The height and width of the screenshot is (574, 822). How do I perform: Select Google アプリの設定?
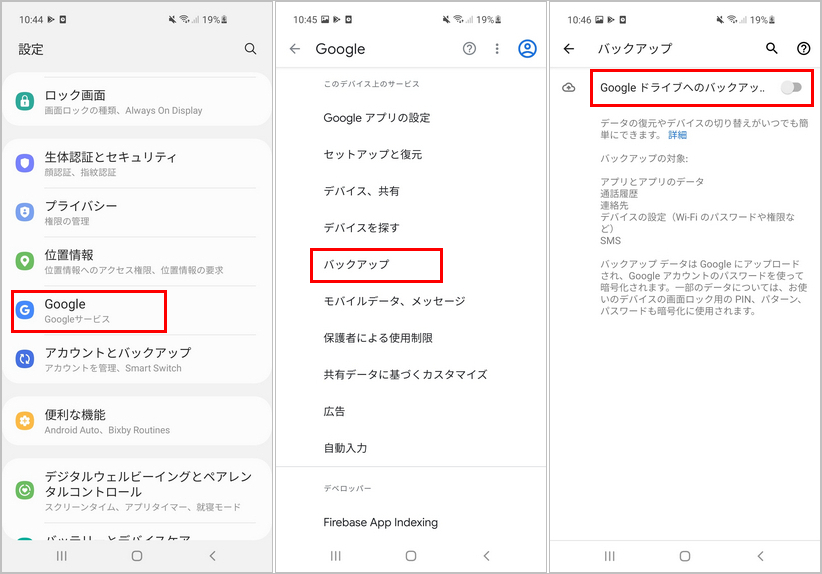[x=411, y=118]
